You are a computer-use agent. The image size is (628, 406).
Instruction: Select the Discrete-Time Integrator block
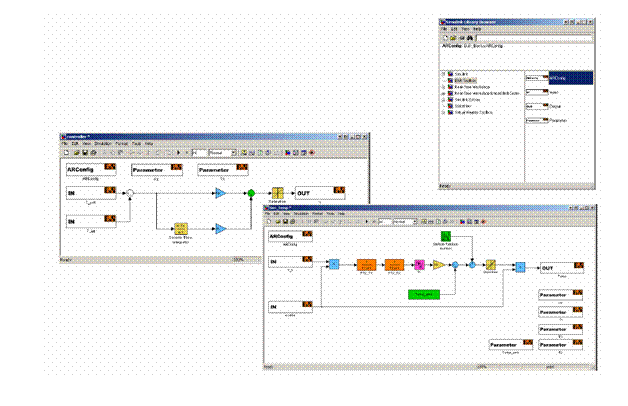[x=180, y=229]
